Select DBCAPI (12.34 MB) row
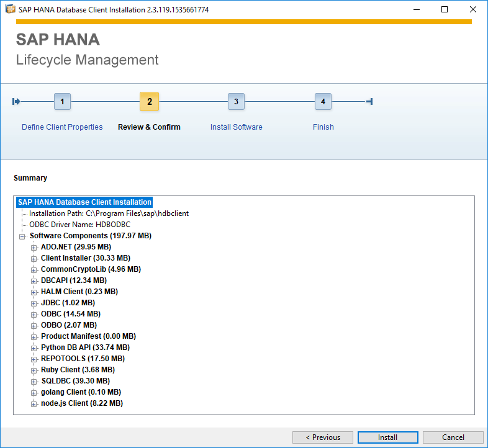The height and width of the screenshot is (448, 488). [74, 280]
